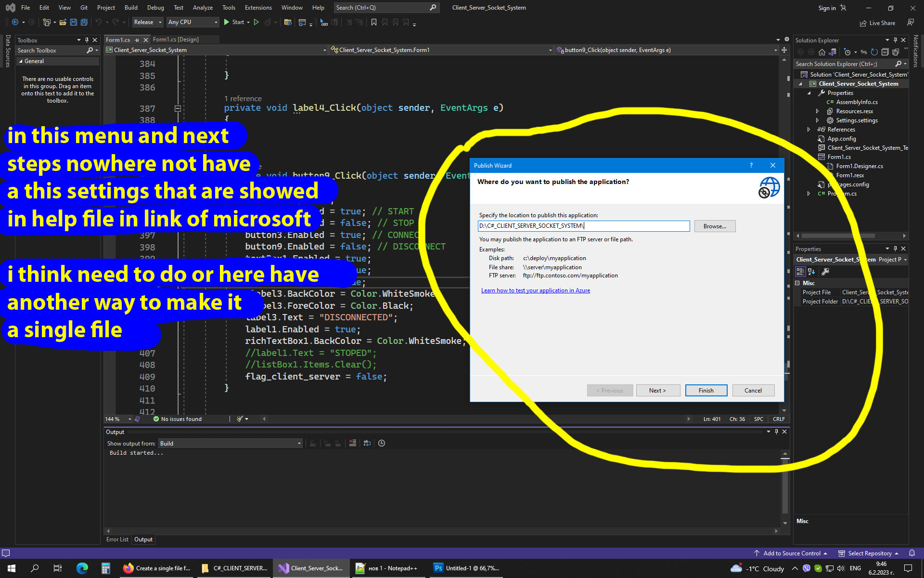Screen dimensions: 924x578
Task: Click Start Without Debugging green outline arrow
Action: (257, 22)
